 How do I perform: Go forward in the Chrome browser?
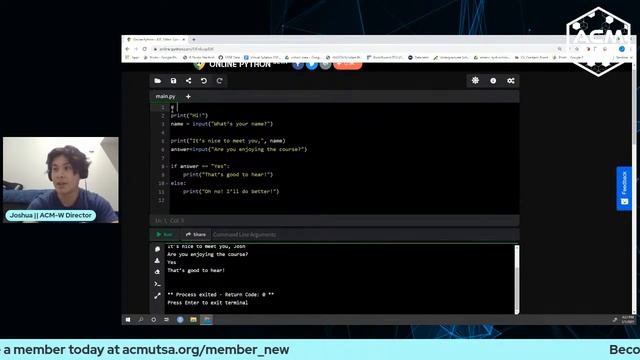(x=136, y=49)
